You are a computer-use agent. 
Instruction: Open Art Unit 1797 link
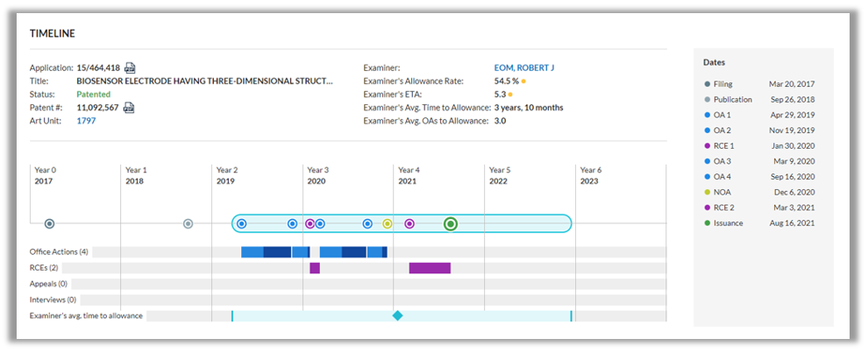86,121
